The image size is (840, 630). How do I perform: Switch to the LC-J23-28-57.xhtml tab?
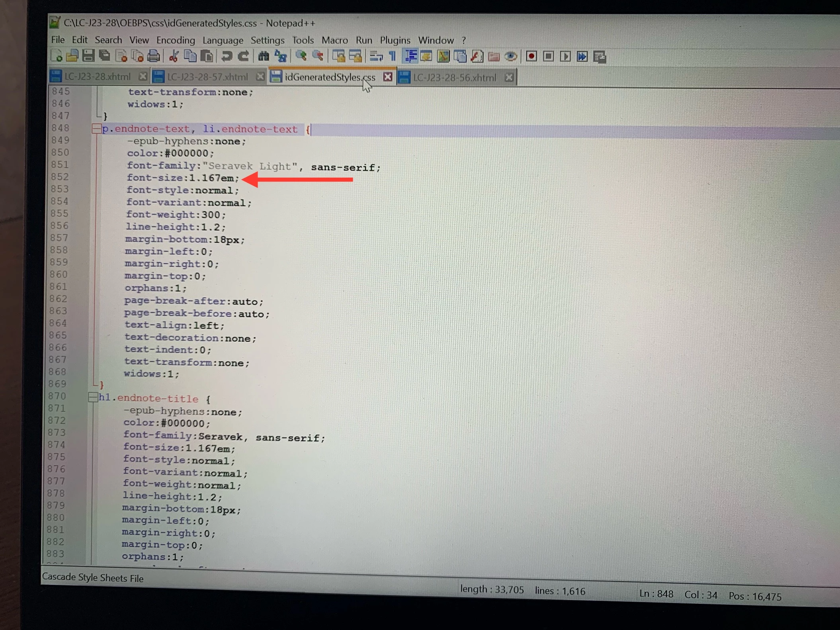207,77
